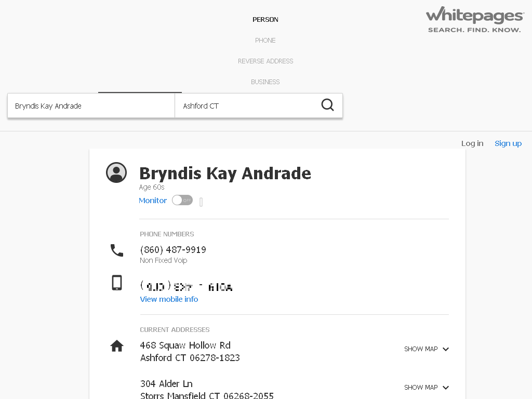Image resolution: width=532 pixels, height=399 pixels.
Task: Focus the name field with Bryndis Kay Andrade
Action: pos(91,106)
